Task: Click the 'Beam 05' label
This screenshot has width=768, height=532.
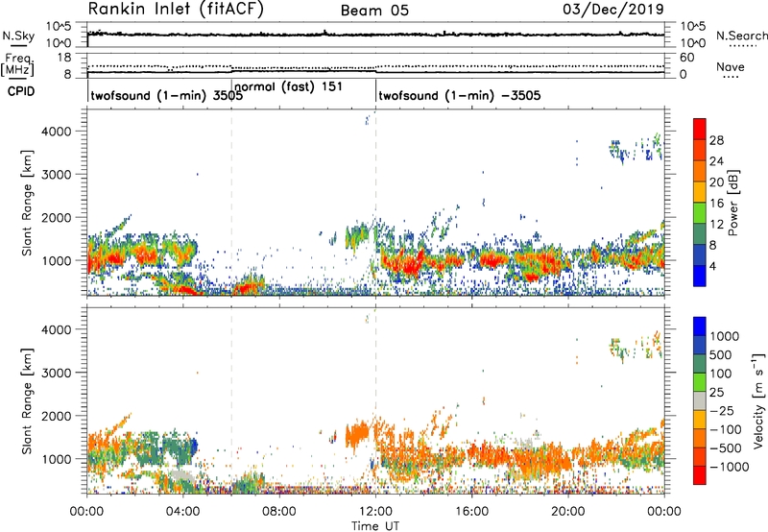Action: click(x=374, y=11)
